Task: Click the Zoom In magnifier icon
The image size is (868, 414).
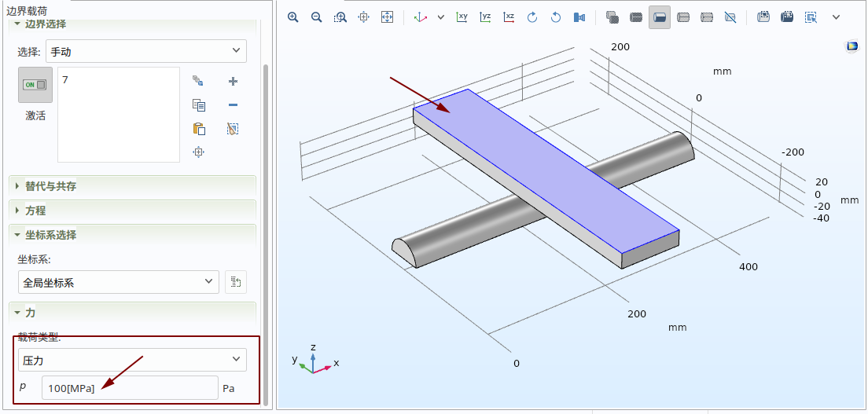Action: tap(292, 17)
